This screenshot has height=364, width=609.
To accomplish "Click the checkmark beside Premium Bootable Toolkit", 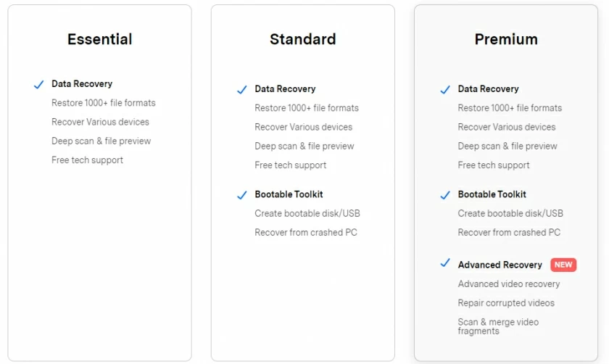I will [x=445, y=195].
